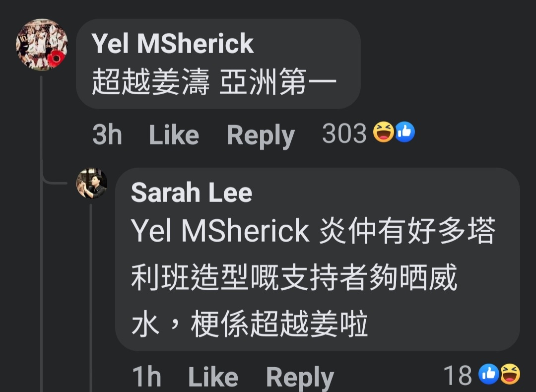
Task: Click the Haha emoji on the top comment
Action: tap(383, 132)
